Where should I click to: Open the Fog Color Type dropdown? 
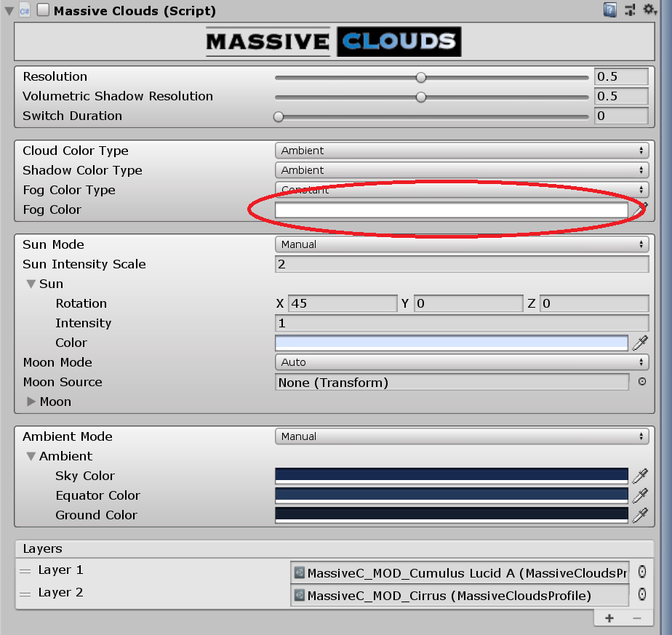click(462, 190)
